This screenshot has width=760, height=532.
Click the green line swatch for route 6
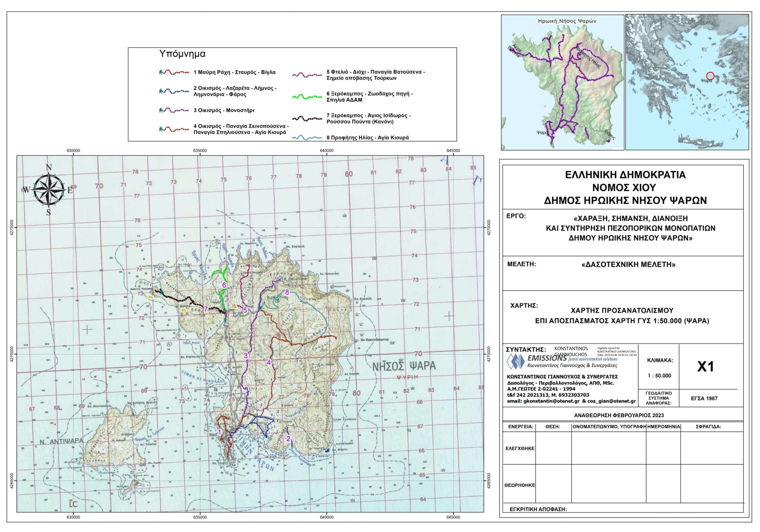(x=307, y=97)
